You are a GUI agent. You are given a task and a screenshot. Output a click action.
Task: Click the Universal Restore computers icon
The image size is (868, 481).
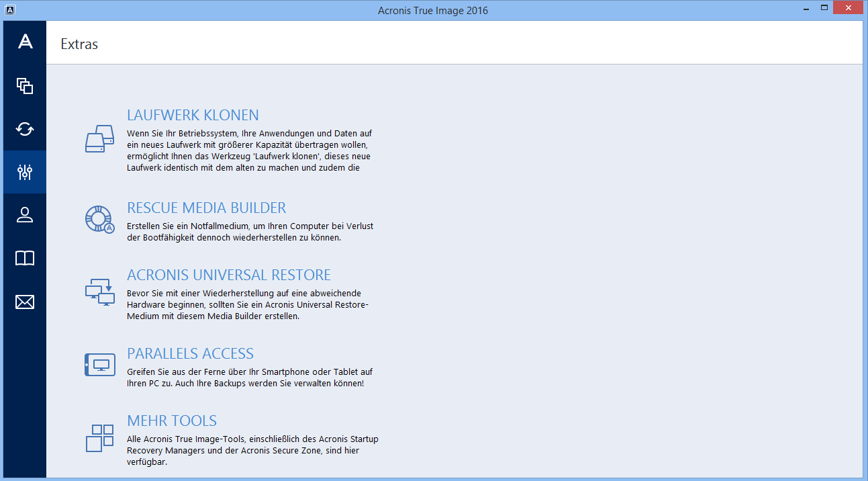point(100,292)
